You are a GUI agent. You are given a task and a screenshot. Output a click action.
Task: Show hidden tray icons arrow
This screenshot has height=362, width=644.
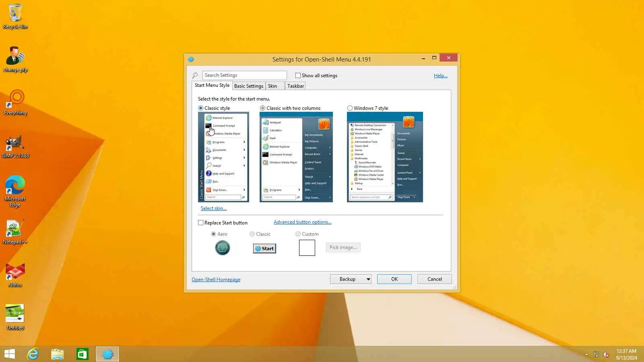coord(586,354)
